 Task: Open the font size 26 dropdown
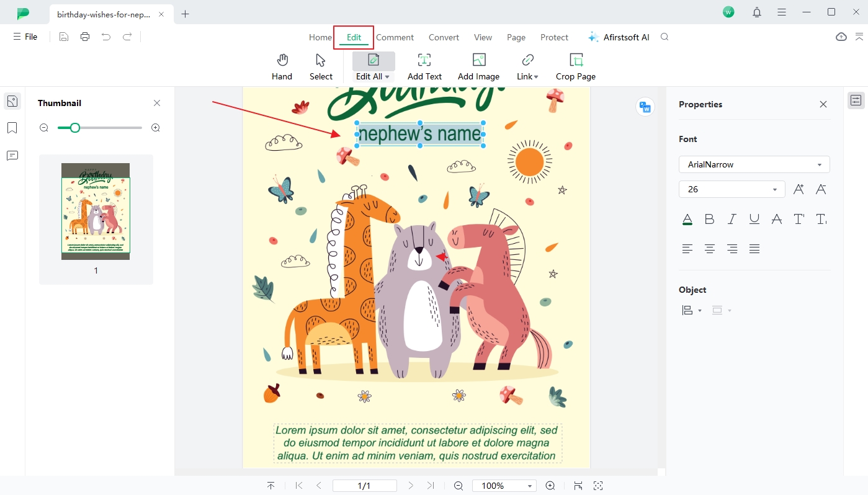point(732,189)
